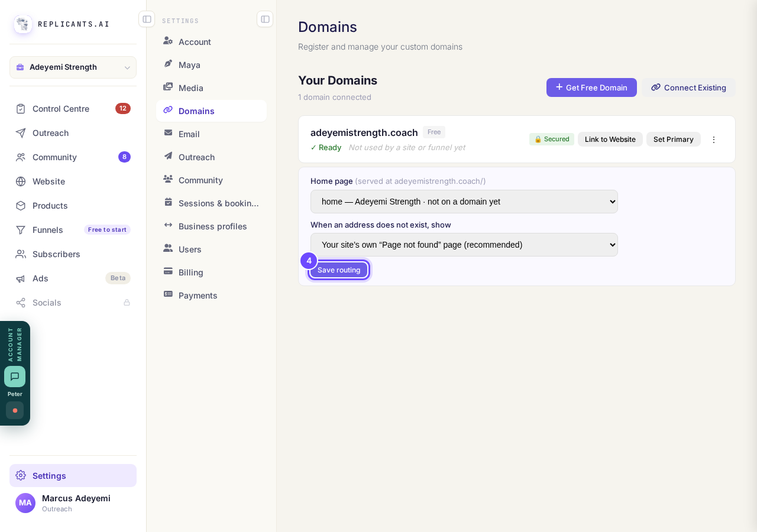Click the Socials share icon
Screen dimensions: 757x532
(21, 303)
